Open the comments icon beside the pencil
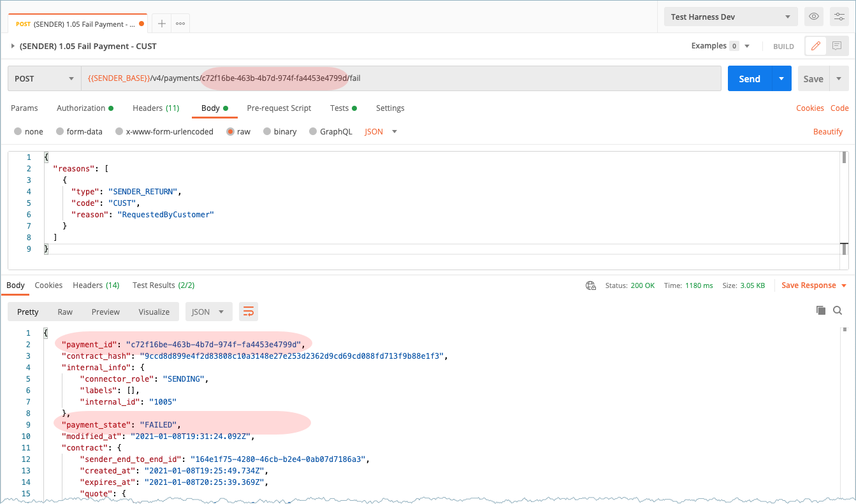856x504 pixels. (837, 46)
